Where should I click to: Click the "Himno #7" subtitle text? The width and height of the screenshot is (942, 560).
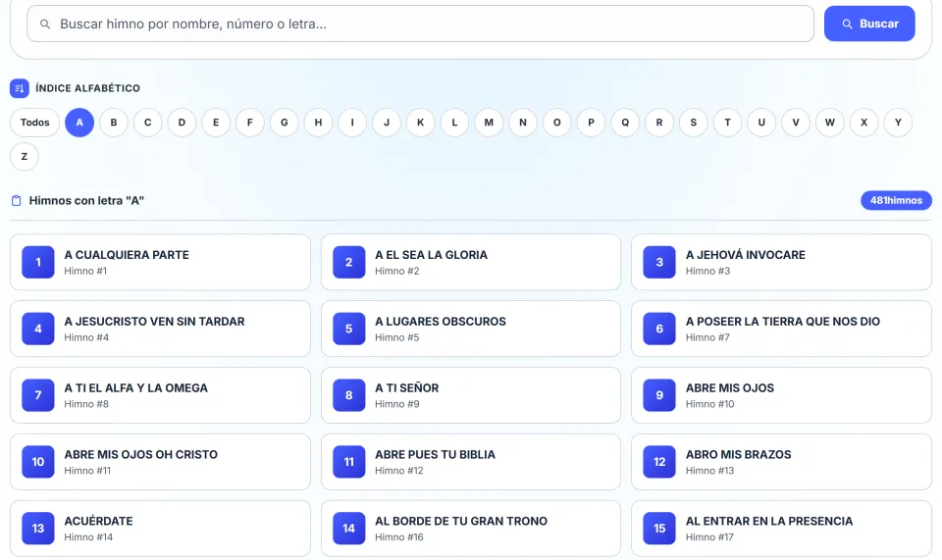(x=707, y=337)
